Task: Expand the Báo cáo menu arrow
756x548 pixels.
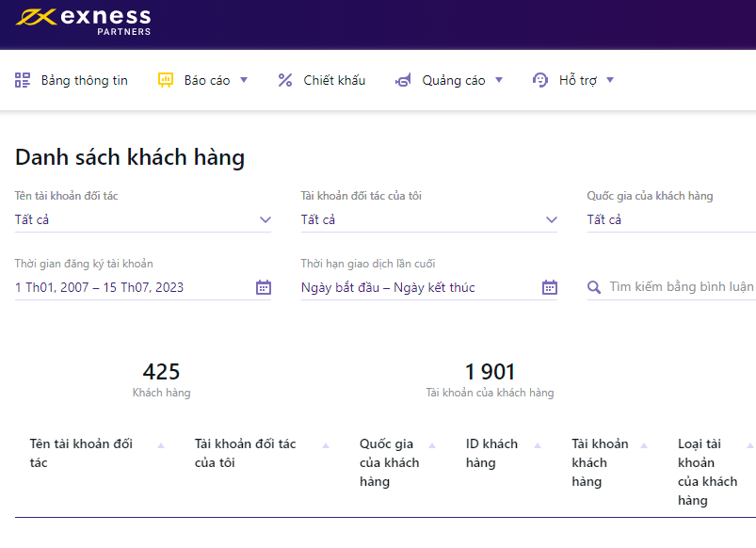Action: (244, 80)
